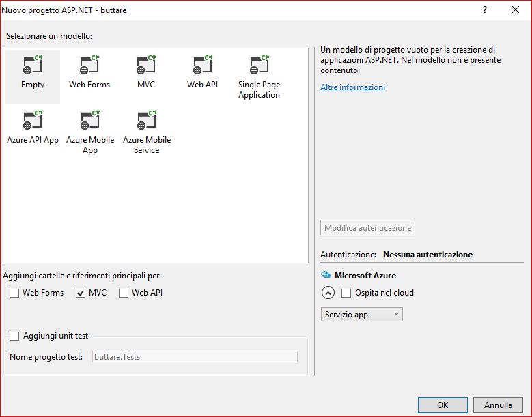532x417 pixels.
Task: Close the Nuovo progetto ASP.NET dialog
Action: (516, 10)
